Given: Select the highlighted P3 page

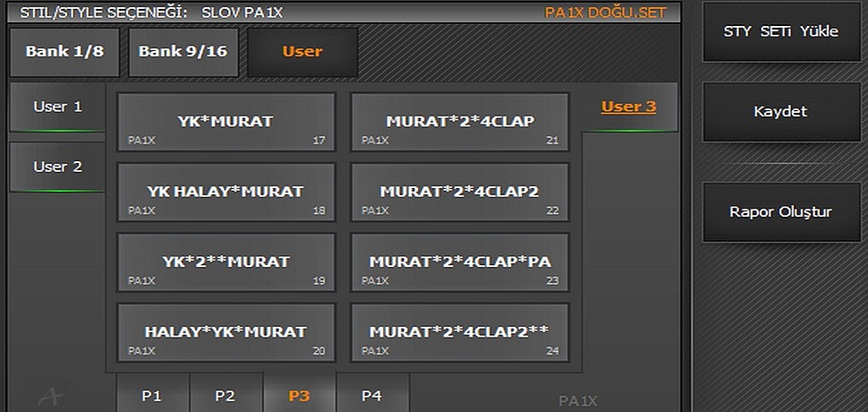Looking at the screenshot, I should click(x=299, y=395).
